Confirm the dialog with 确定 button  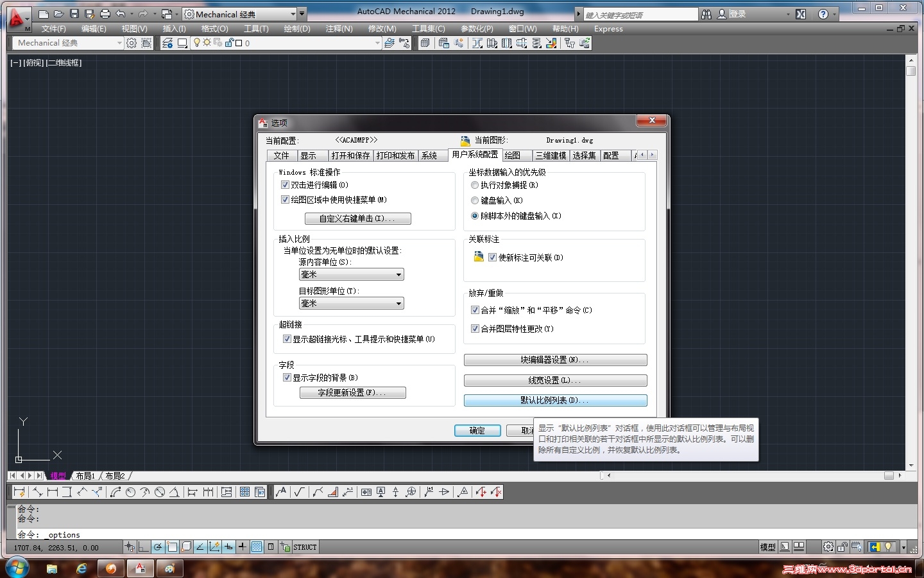tap(477, 430)
